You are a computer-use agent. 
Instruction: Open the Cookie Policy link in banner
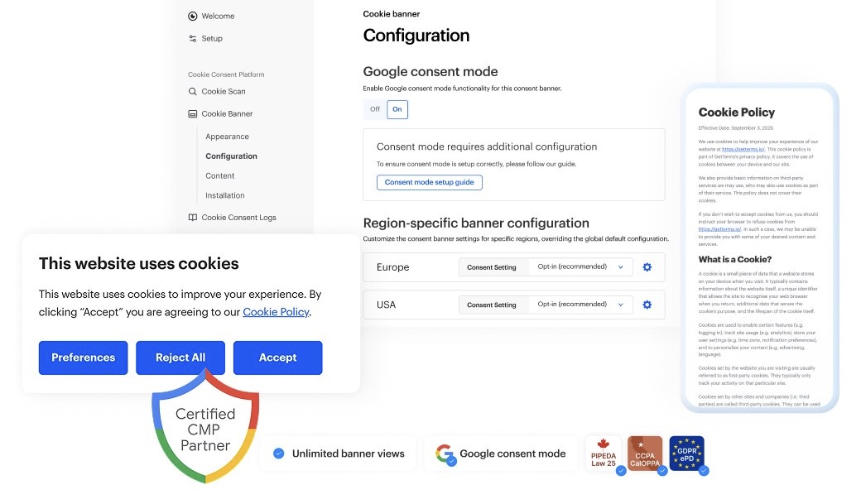pos(276,312)
